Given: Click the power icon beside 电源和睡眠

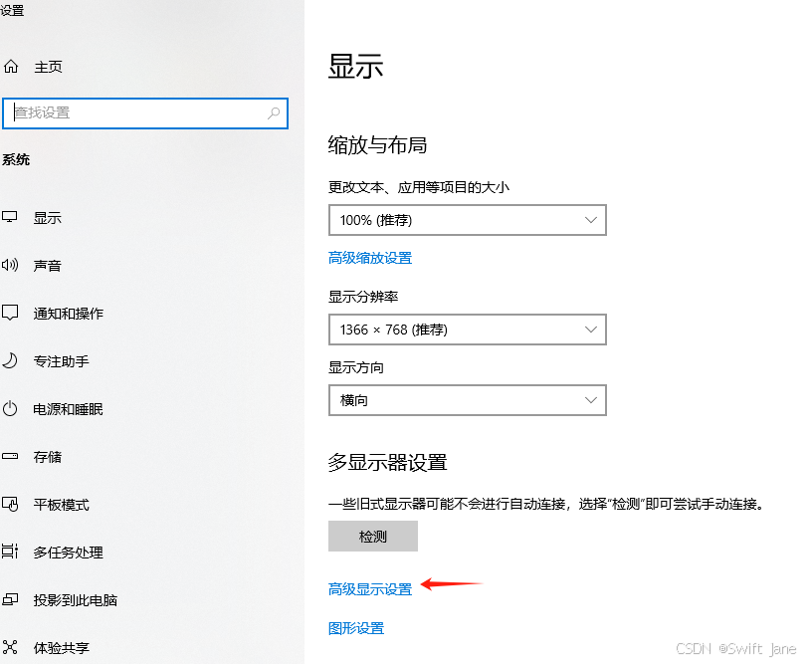Looking at the screenshot, I should coord(10,409).
